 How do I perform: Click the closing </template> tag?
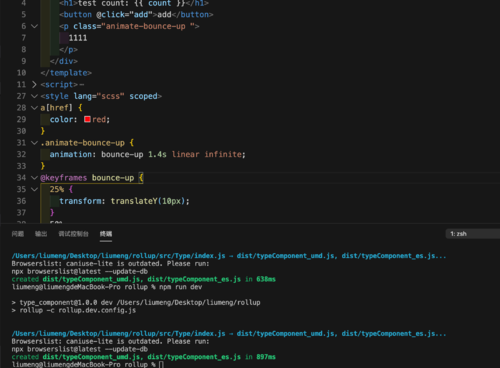pos(66,73)
